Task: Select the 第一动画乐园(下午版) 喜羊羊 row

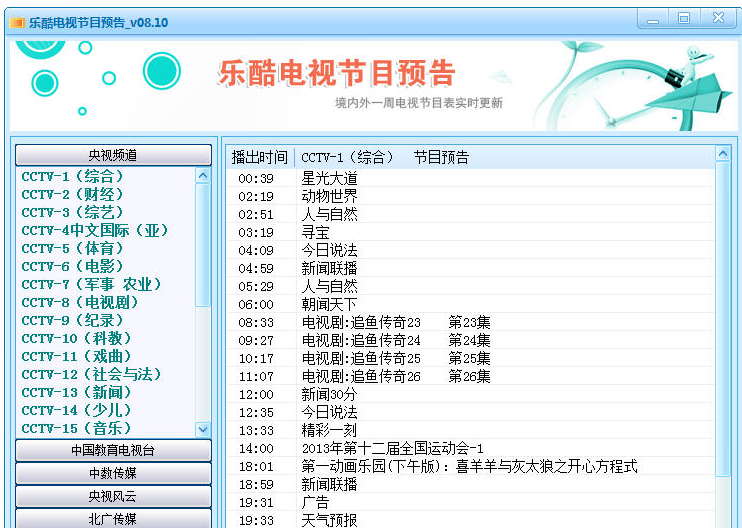Action: coord(470,466)
